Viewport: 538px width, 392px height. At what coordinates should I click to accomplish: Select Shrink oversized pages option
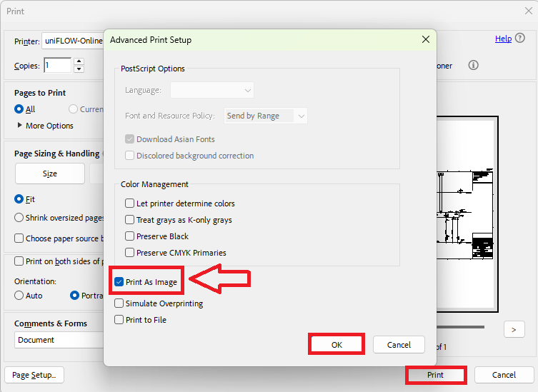tap(19, 218)
